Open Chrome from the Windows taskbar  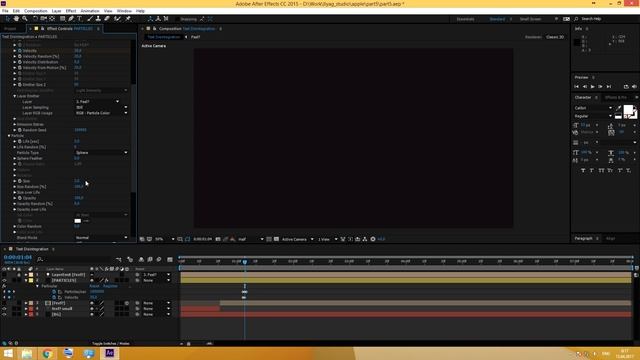click(x=47, y=353)
